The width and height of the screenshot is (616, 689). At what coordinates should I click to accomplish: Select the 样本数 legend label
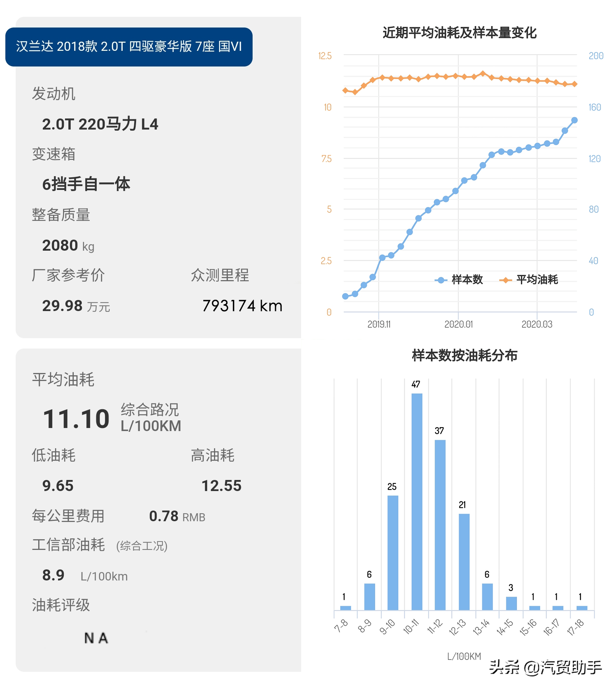click(x=467, y=280)
